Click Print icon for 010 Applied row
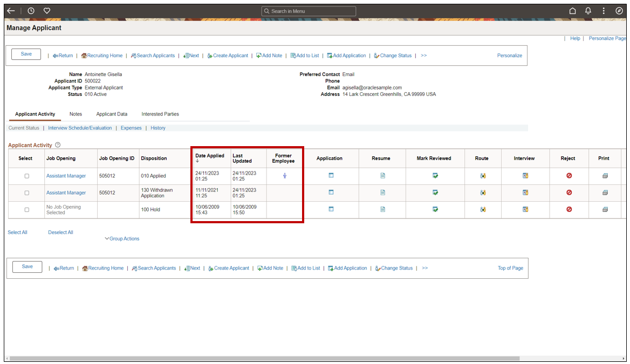Image resolution: width=630 pixels, height=364 pixels. (605, 176)
